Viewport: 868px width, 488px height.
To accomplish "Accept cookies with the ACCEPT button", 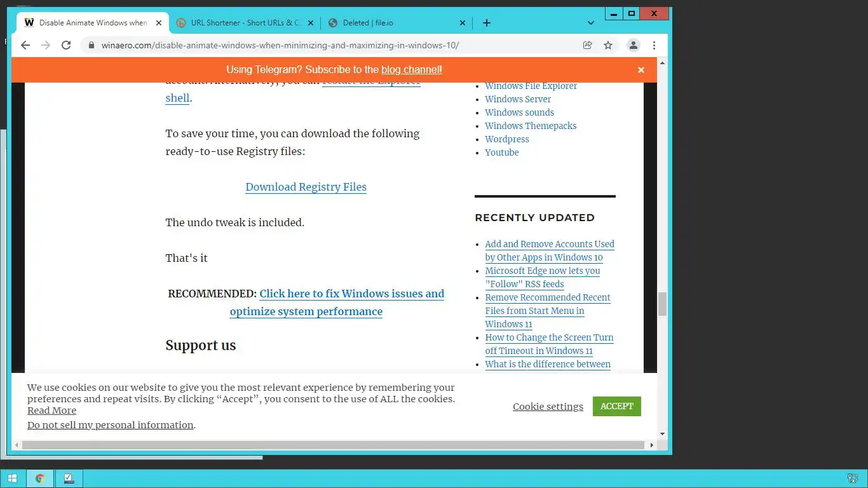I will 616,406.
